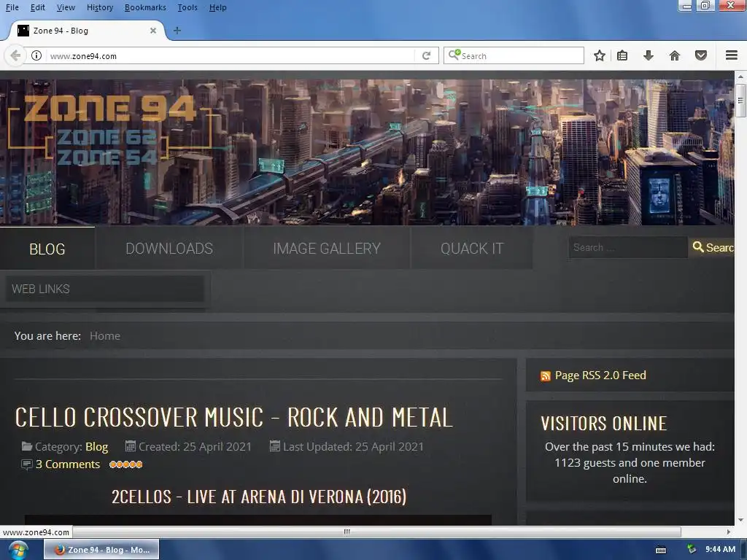The height and width of the screenshot is (560, 747).
Task: Click the Last Updated: 25 April 2021 text
Action: coord(353,447)
